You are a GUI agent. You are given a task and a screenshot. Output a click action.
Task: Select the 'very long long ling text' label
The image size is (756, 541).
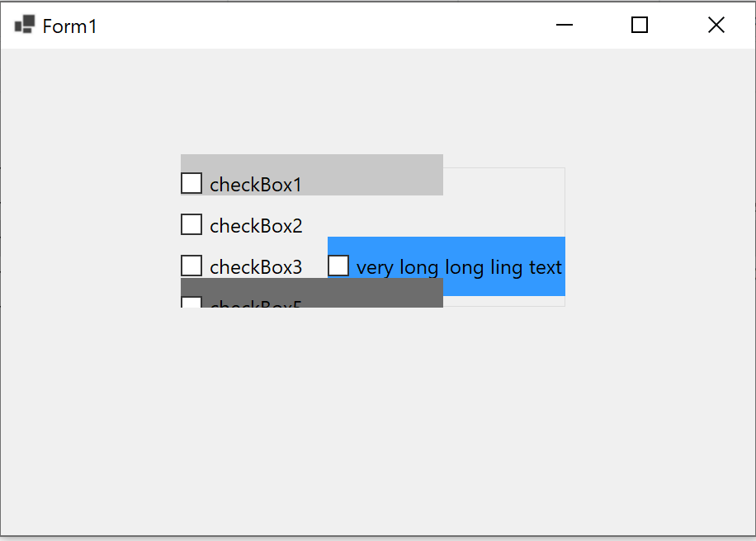pyautogui.click(x=458, y=266)
